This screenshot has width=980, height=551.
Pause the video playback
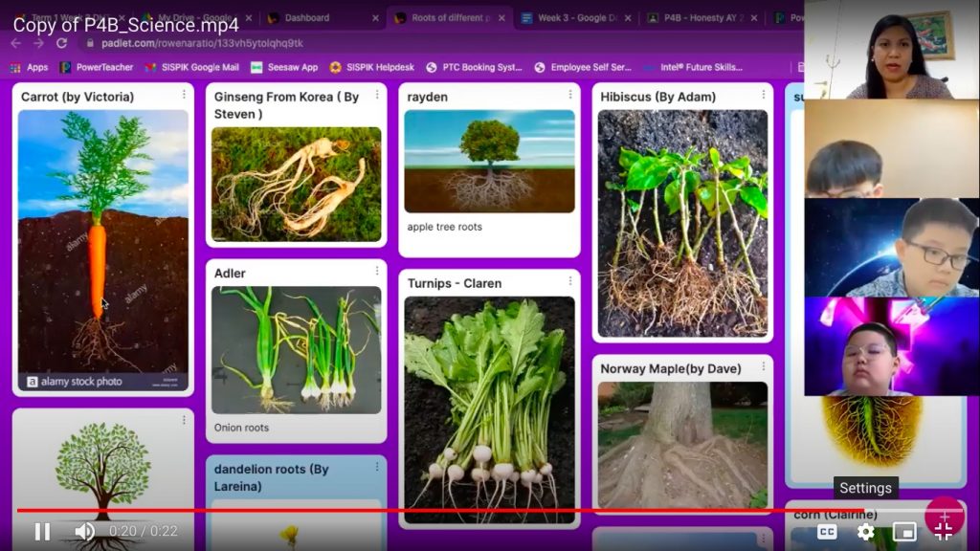42,532
